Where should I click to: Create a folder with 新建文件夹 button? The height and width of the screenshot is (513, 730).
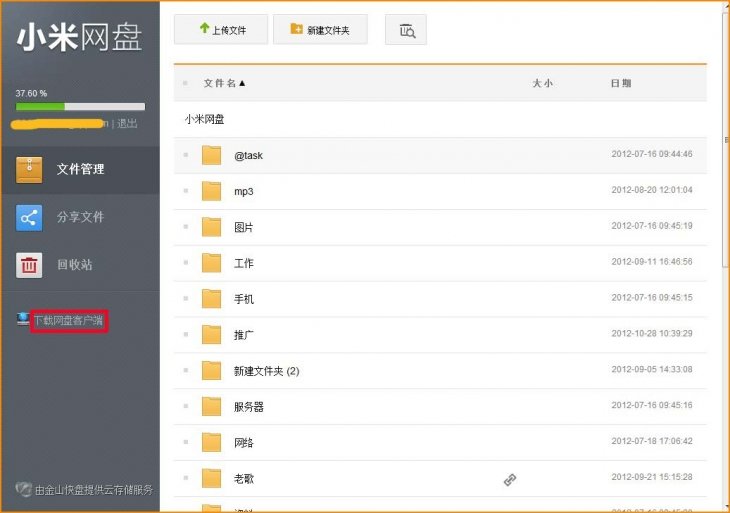[320, 30]
